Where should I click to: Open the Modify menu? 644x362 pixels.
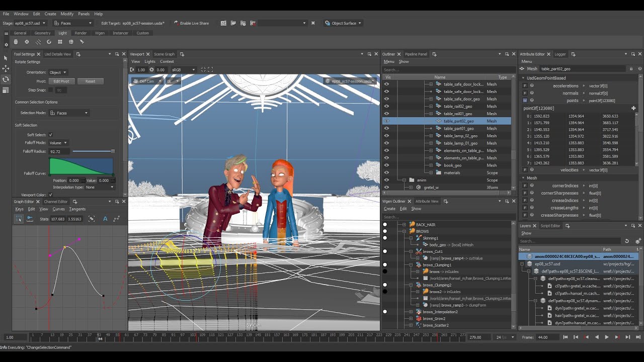pyautogui.click(x=67, y=14)
